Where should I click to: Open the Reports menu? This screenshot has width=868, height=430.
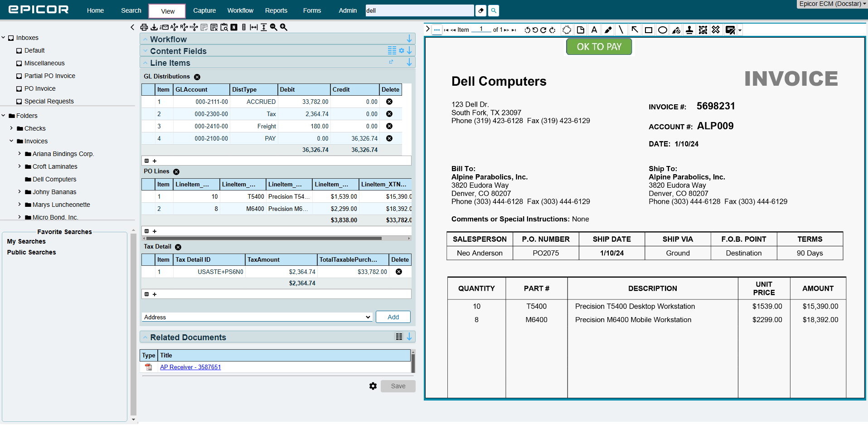click(276, 10)
